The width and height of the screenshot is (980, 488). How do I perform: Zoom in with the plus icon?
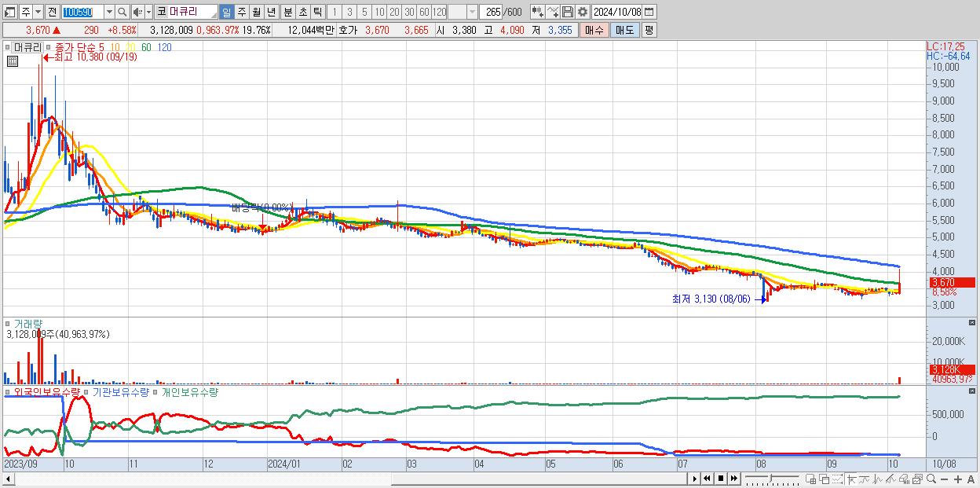pyautogui.click(x=958, y=479)
